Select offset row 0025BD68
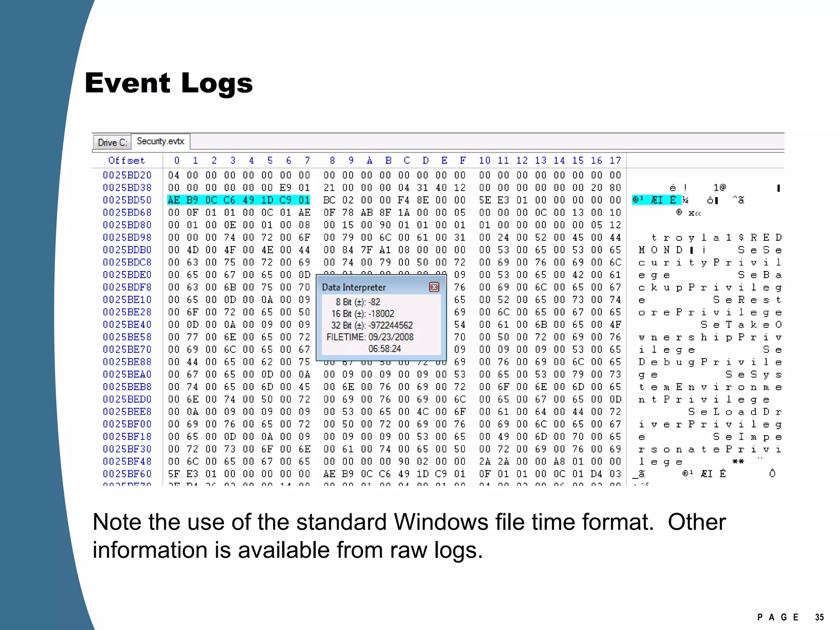 (127, 212)
